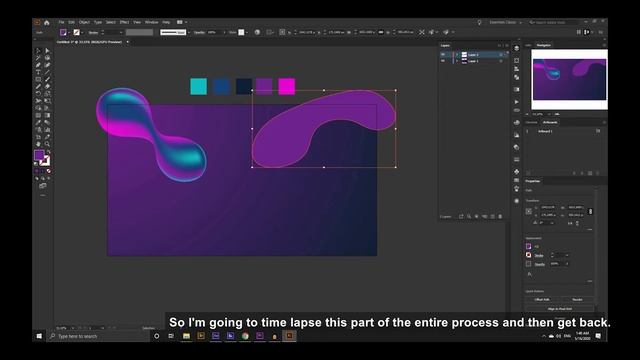Toggle the constrain proportions link in Transform
The image size is (640, 360).
[590, 211]
